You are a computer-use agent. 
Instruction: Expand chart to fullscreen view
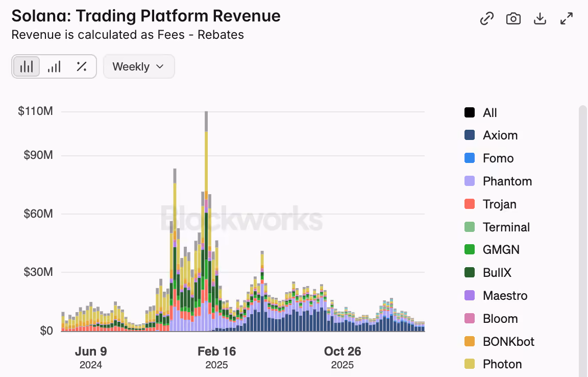click(567, 18)
